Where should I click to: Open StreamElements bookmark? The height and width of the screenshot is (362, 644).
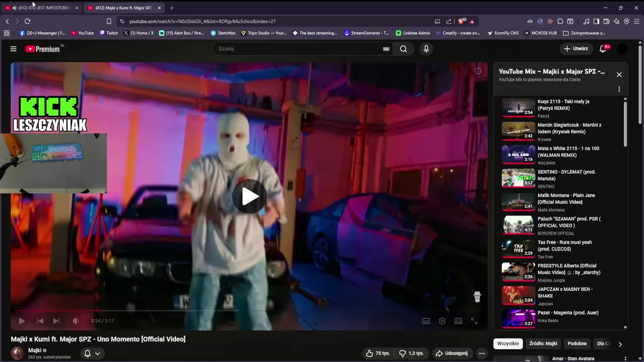(x=366, y=33)
